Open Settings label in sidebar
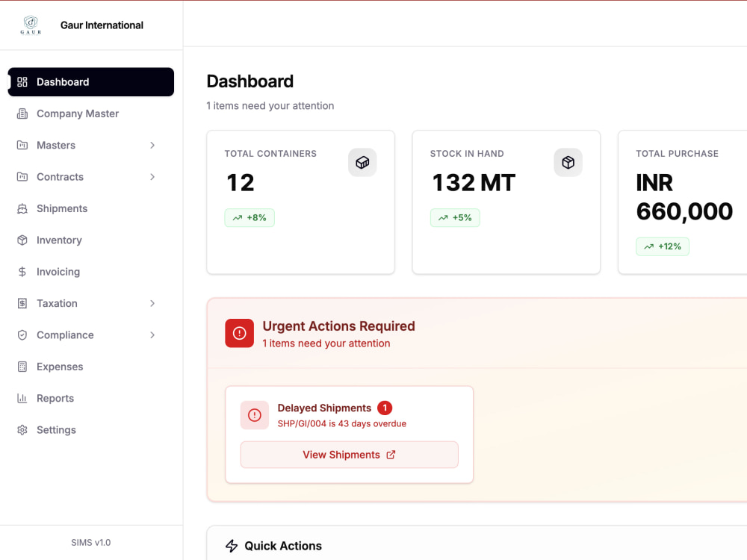 (56, 430)
